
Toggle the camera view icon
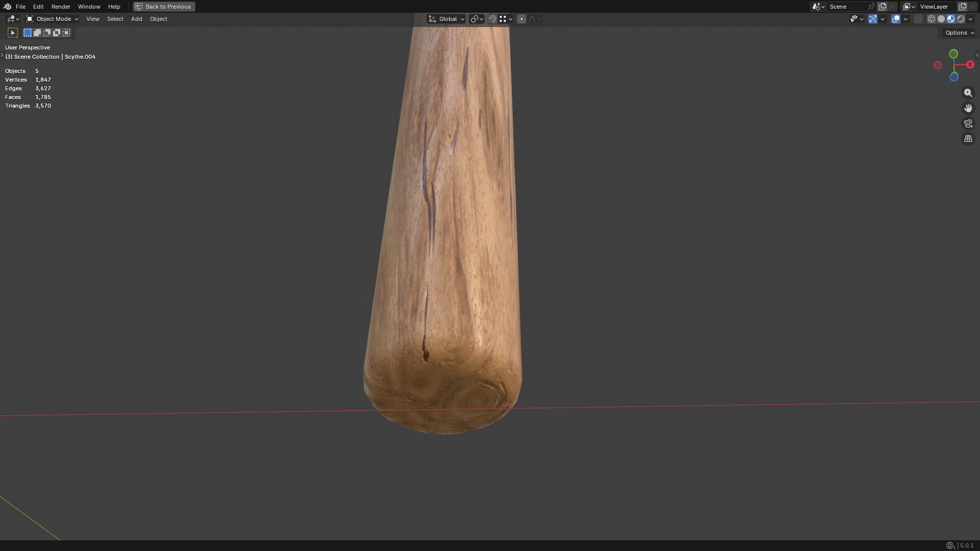click(x=968, y=123)
